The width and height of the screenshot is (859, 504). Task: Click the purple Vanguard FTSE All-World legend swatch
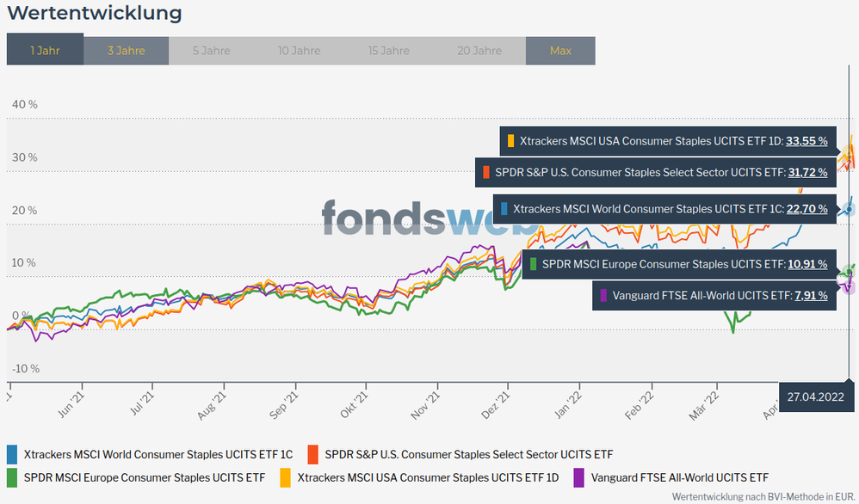579,476
